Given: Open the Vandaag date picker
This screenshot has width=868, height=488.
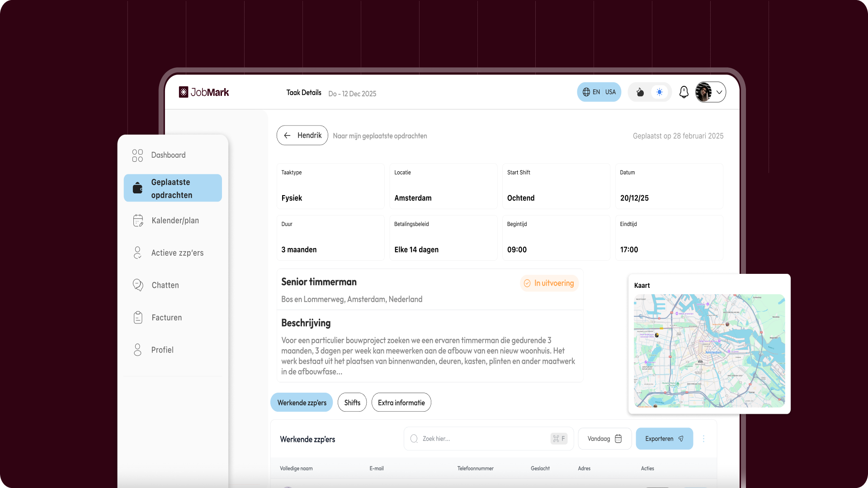Looking at the screenshot, I should pos(604,439).
